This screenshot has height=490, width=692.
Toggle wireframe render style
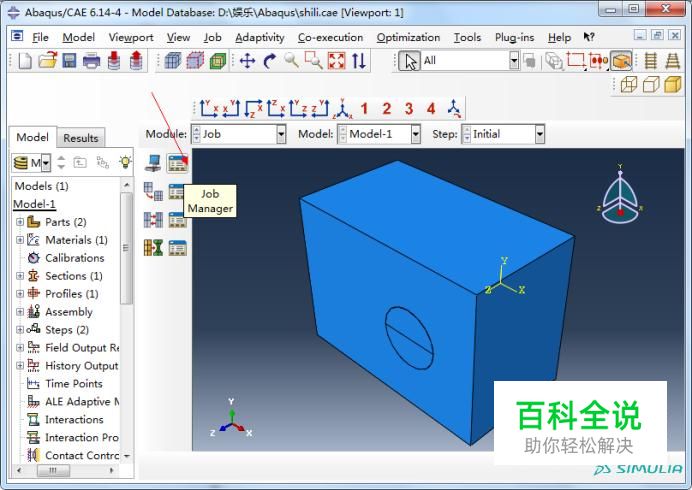click(629, 84)
